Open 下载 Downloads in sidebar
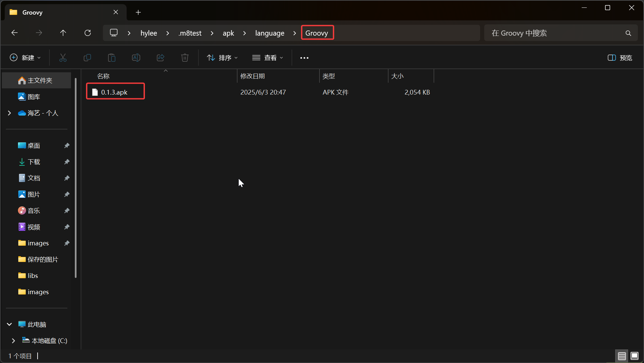 click(34, 162)
